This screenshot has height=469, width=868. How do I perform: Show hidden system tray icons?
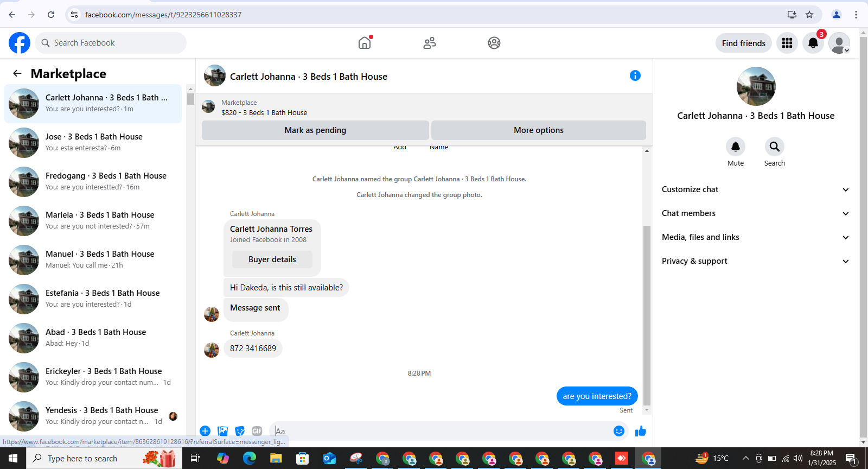(746, 458)
